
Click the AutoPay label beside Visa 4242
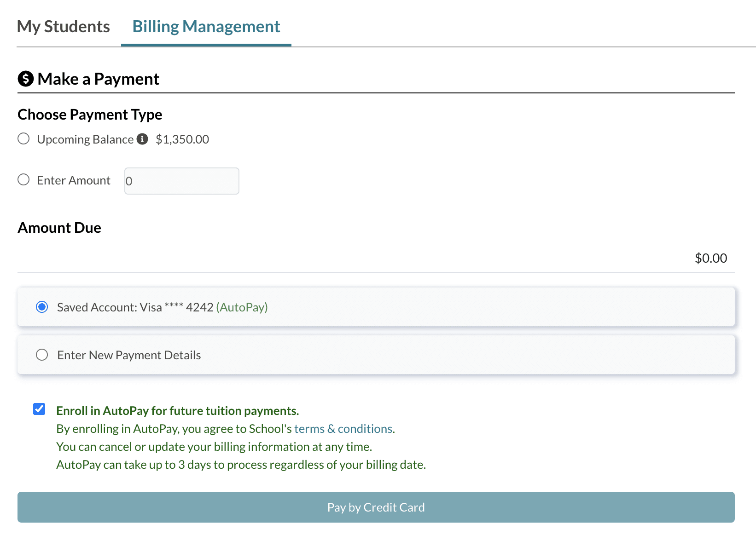[x=242, y=307]
